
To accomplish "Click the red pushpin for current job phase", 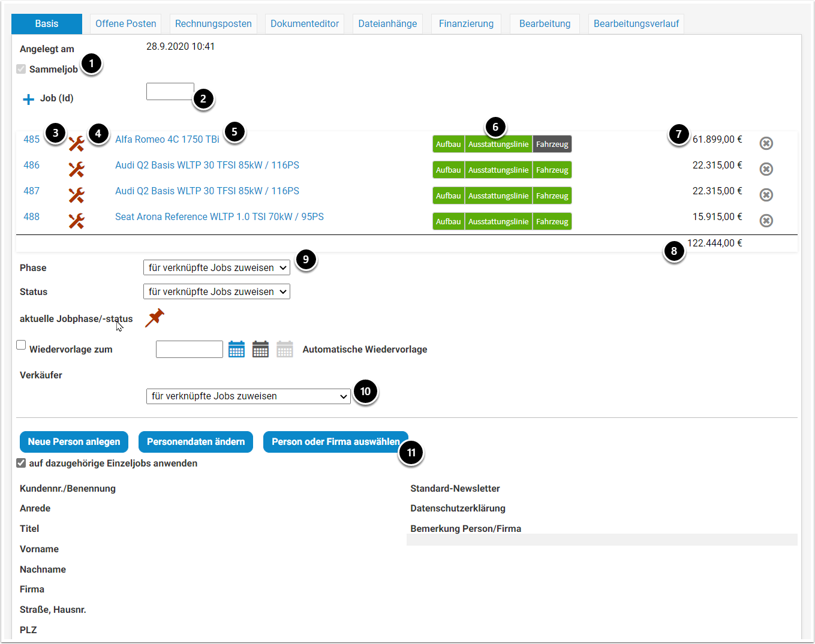I will (x=155, y=318).
